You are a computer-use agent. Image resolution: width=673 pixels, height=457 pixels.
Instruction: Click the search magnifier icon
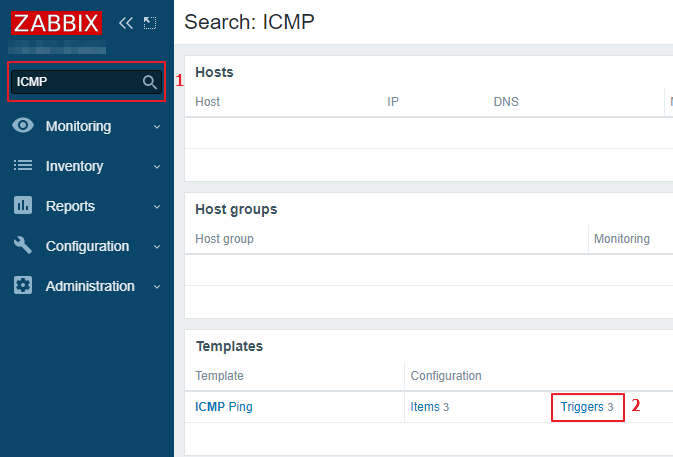click(149, 82)
